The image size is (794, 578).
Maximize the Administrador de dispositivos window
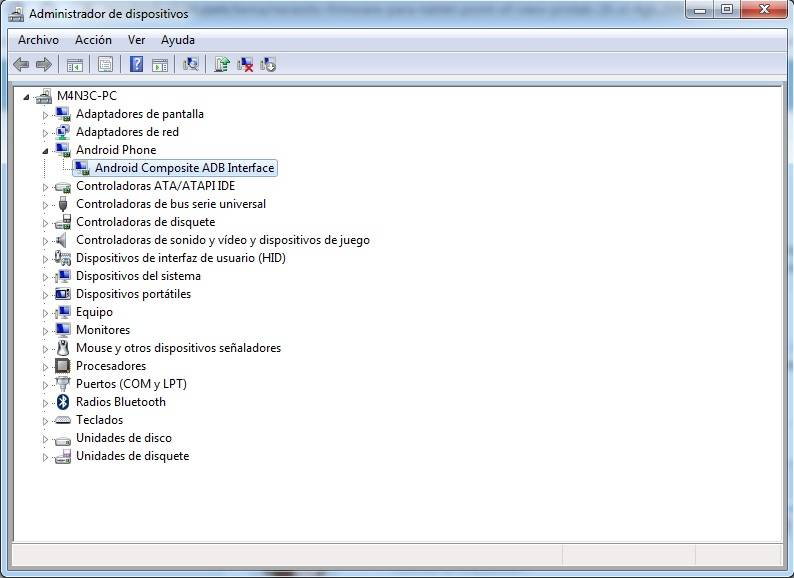point(727,10)
